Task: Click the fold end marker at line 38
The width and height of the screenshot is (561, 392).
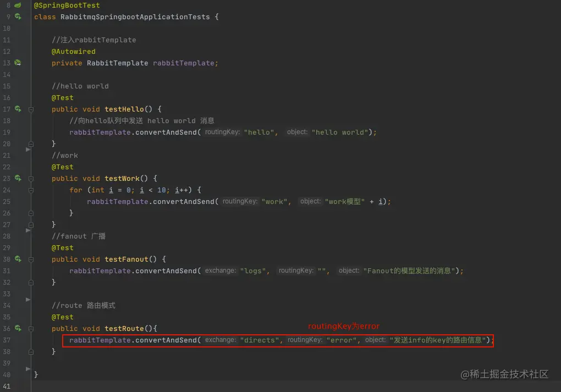Action: [x=31, y=351]
